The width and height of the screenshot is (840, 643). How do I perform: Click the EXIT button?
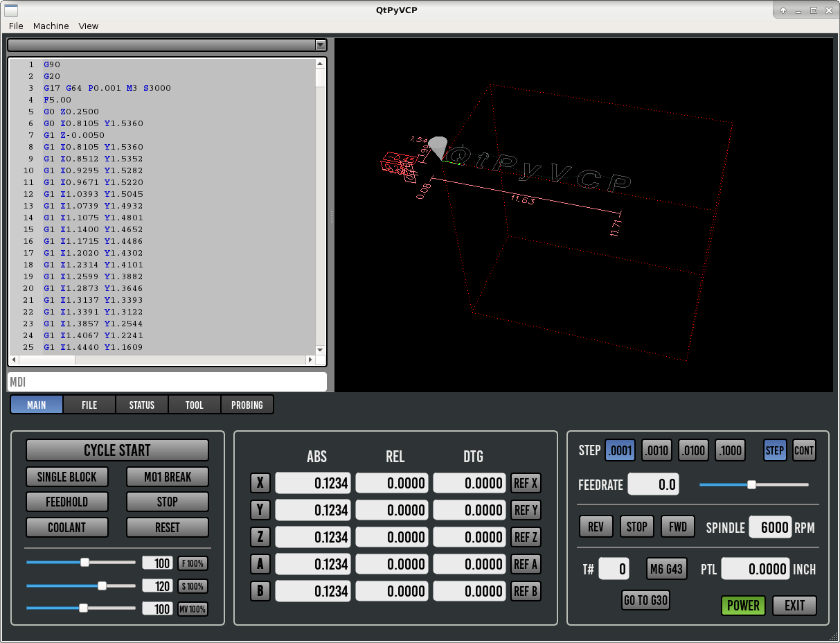coord(794,606)
